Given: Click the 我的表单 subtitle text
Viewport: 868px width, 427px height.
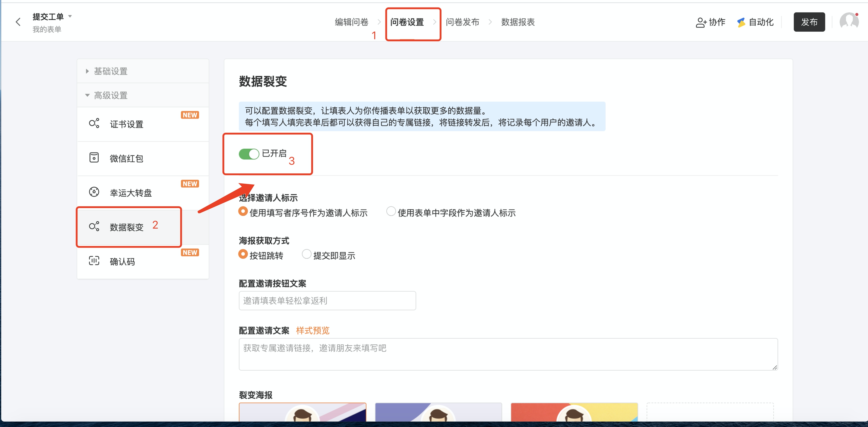Looking at the screenshot, I should pyautogui.click(x=47, y=30).
